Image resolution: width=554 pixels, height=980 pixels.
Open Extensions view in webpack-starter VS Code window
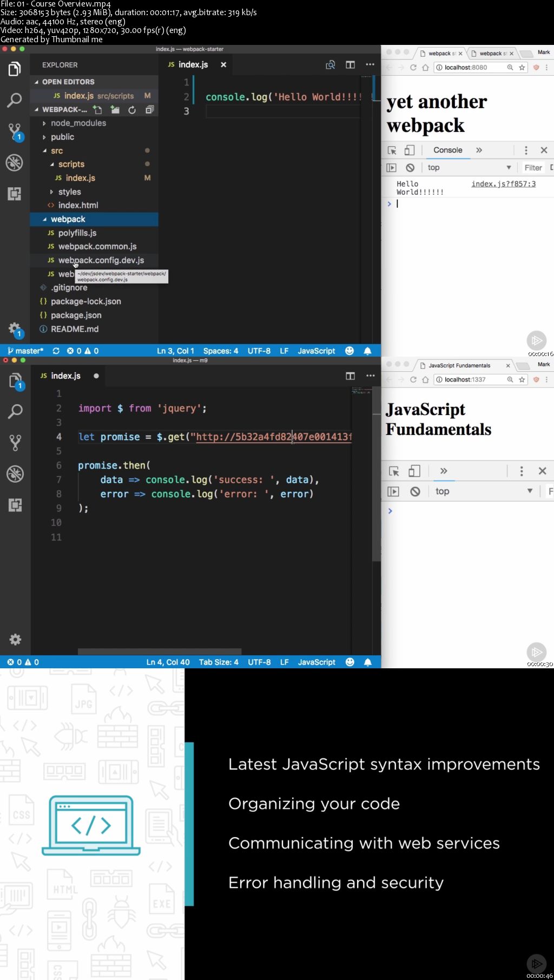(15, 194)
